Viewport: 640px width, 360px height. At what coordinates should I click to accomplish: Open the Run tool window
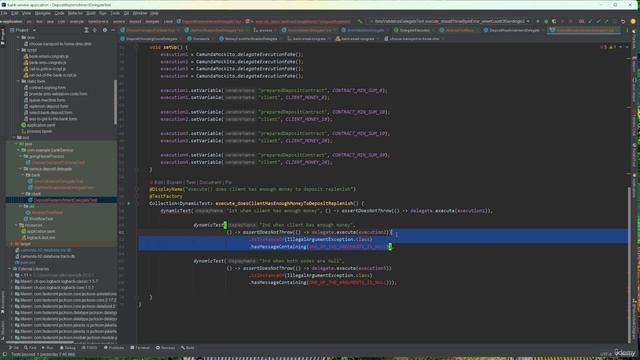[x=48, y=348]
